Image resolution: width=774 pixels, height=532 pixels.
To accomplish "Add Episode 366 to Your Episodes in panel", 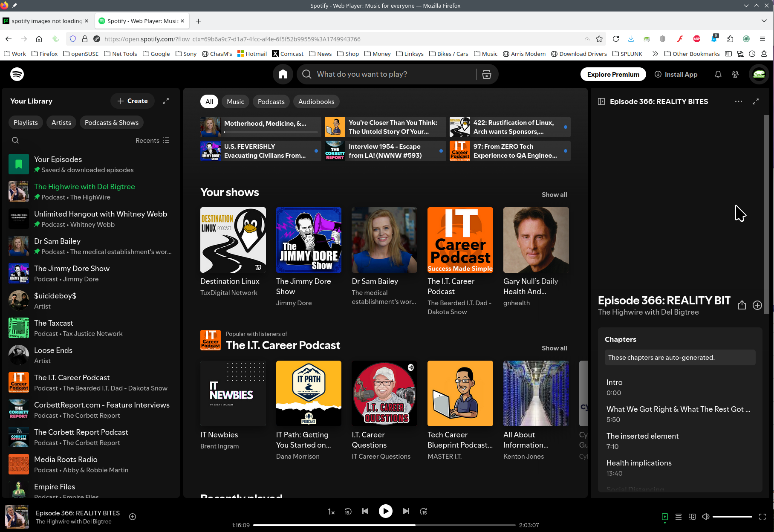I will (757, 305).
